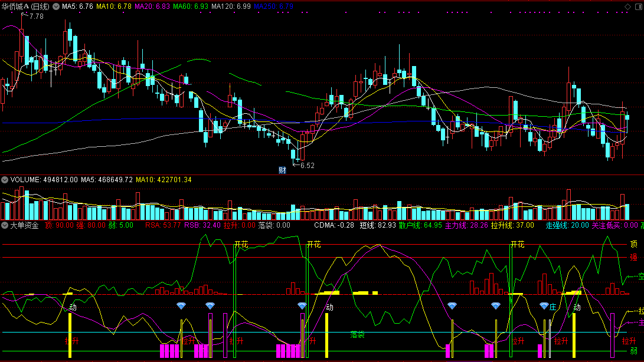Open the dropdown circle beside 华侨城A (日线)
This screenshot has width=644, height=362.
click(x=56, y=6)
